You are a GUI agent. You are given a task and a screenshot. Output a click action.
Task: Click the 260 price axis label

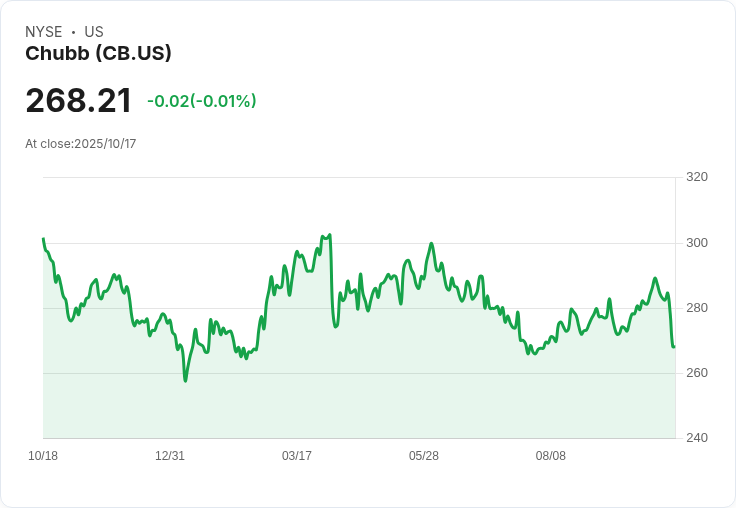coord(697,373)
